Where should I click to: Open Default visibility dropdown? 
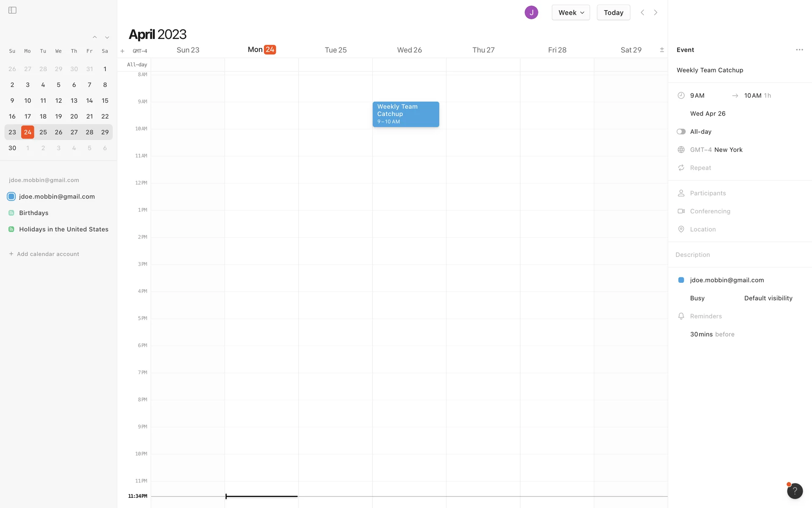(x=768, y=298)
